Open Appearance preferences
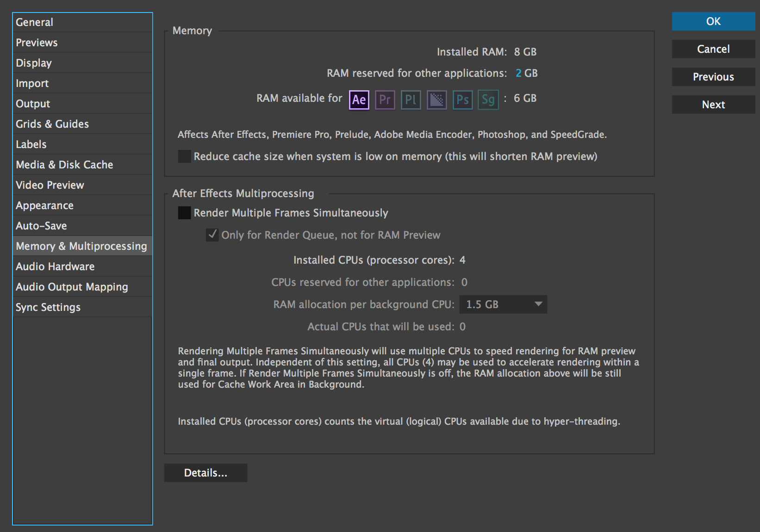 [82, 205]
